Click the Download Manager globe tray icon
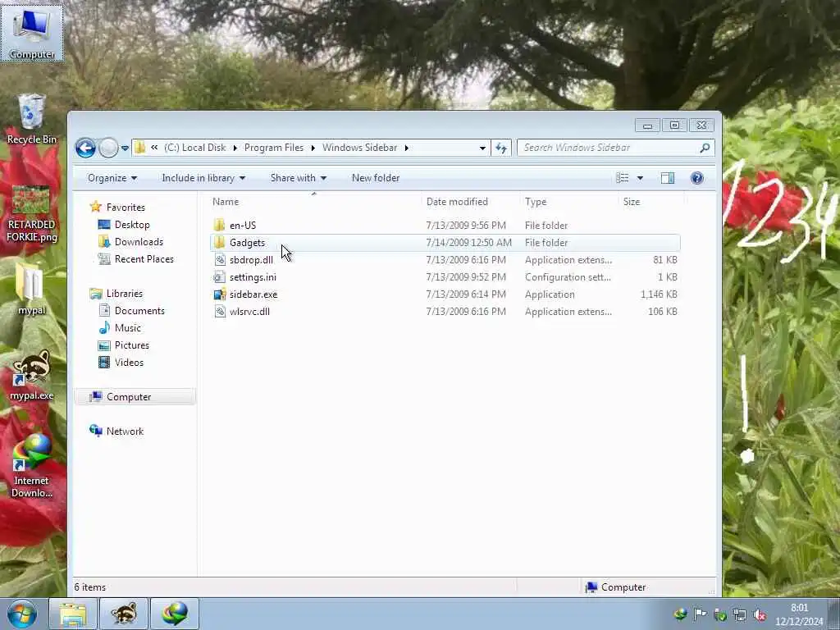 680,614
